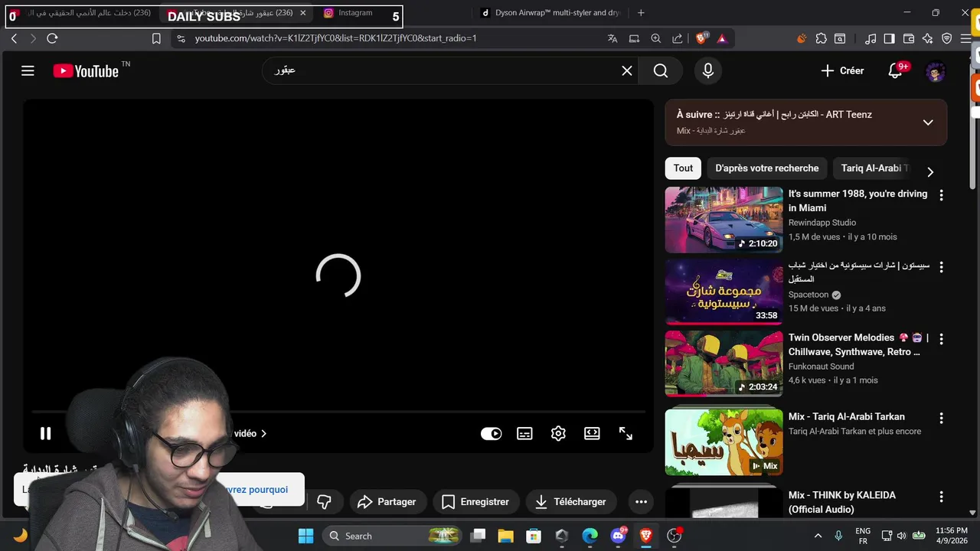Clear the search box with the X
980x551 pixels.
627,71
